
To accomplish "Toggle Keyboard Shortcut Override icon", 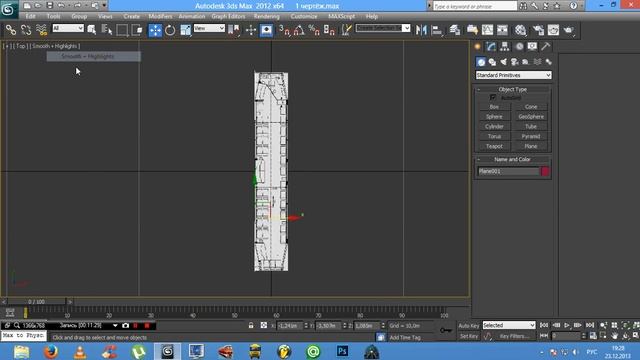I will (266, 30).
